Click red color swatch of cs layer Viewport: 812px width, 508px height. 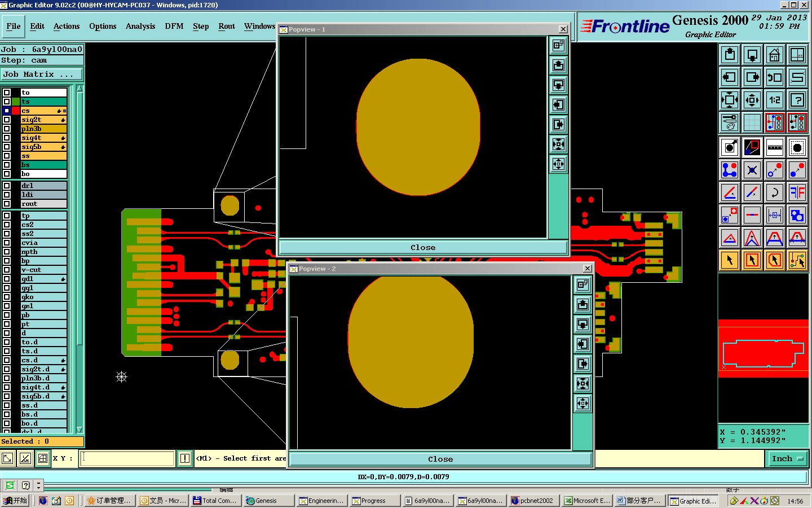[16, 111]
